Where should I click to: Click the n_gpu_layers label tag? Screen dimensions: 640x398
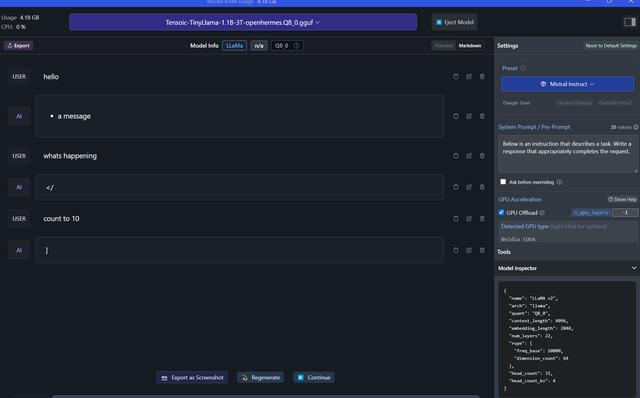click(591, 213)
